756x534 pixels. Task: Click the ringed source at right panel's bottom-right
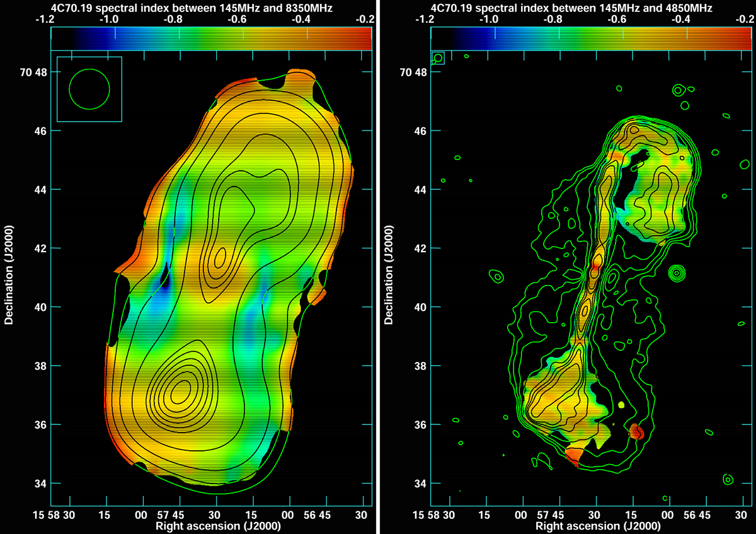[728, 479]
